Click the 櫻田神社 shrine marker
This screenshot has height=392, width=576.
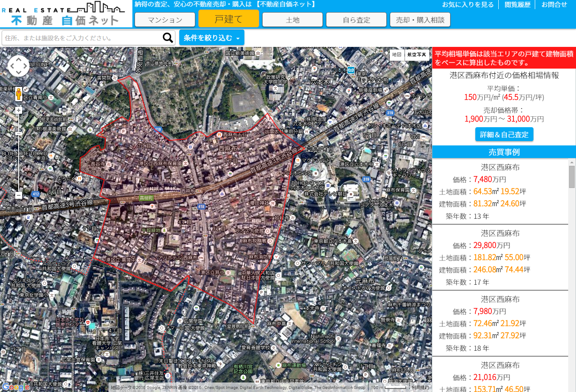pyautogui.click(x=273, y=203)
